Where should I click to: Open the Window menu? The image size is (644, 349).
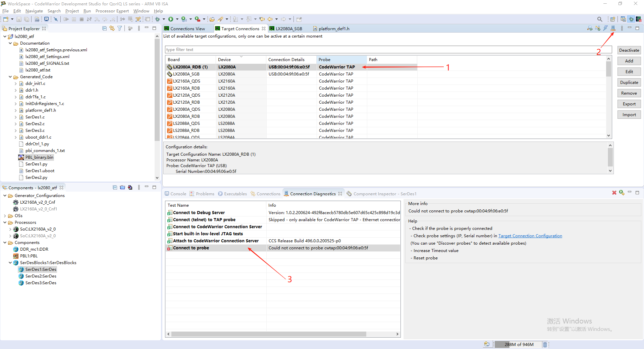(141, 11)
